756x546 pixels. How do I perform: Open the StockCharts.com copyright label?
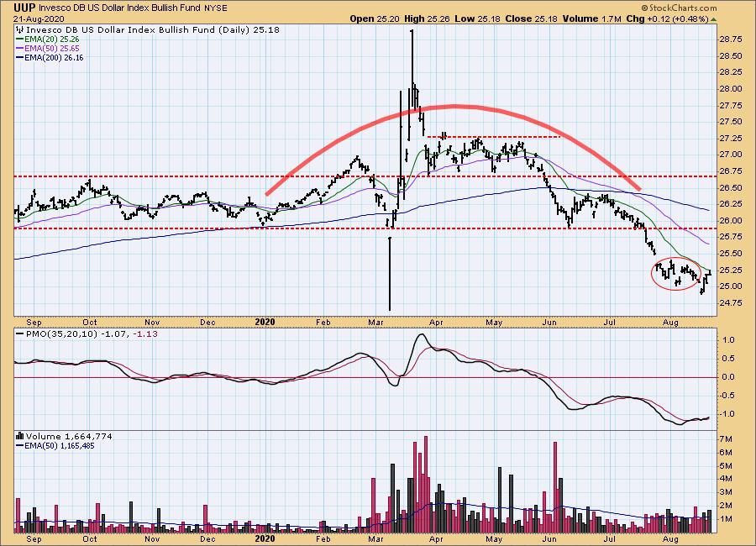click(x=679, y=8)
